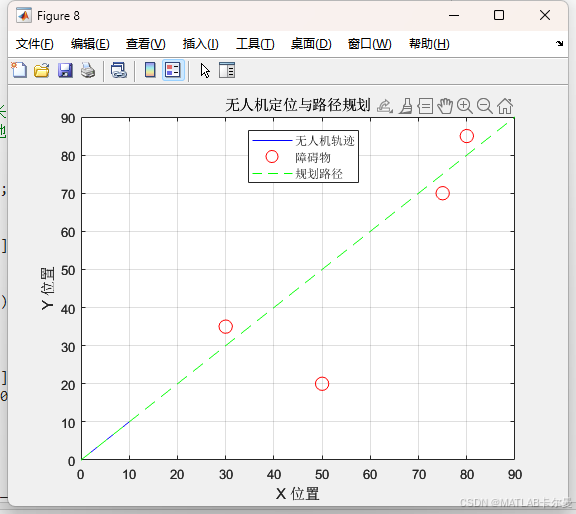
Task: Open the 查看(V) menu
Action: [145, 44]
